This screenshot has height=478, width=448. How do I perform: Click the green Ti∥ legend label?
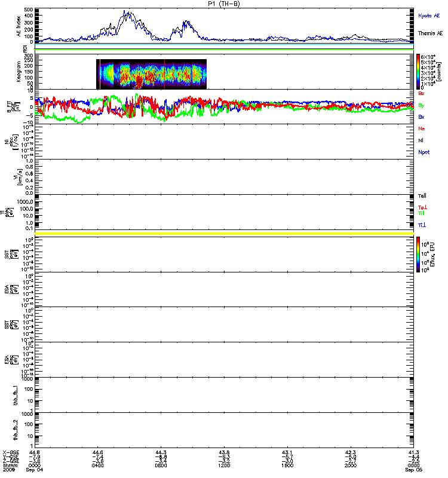pos(421,213)
